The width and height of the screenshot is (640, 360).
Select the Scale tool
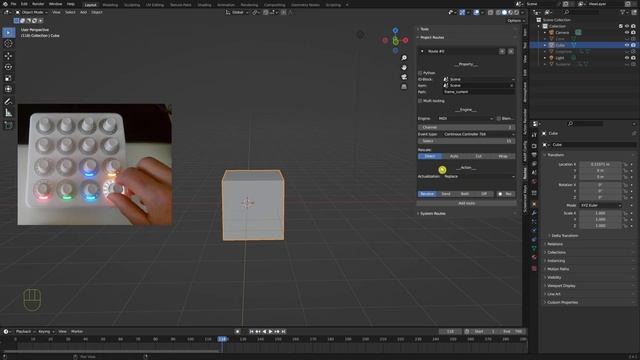[x=8, y=78]
